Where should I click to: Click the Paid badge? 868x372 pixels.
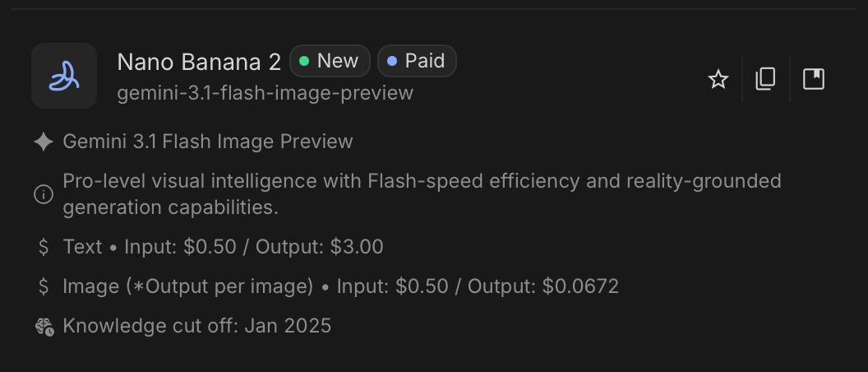coord(417,61)
